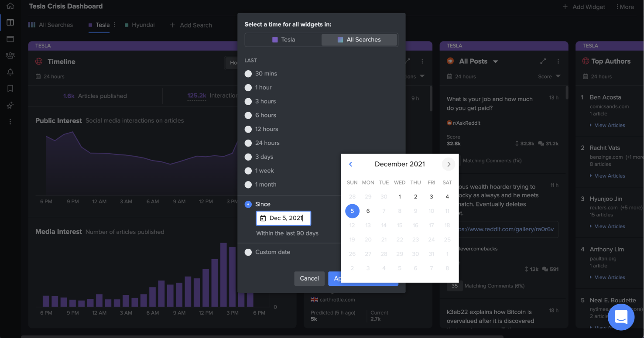Click the Since date input field

284,218
